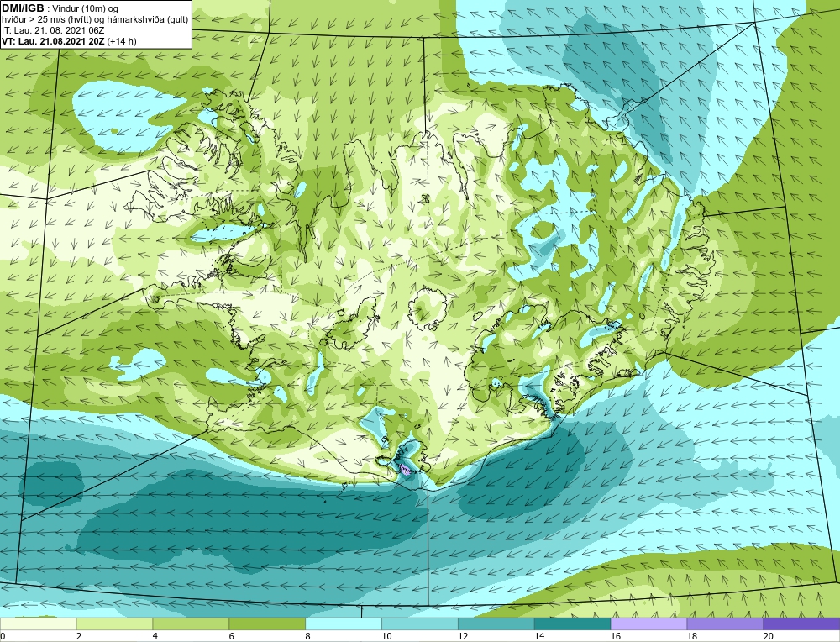Viewport: 840px width, 642px height.
Task: Click the 'IT: Lau. 21. 08. 2021 06Z' line
Action: coord(53,30)
